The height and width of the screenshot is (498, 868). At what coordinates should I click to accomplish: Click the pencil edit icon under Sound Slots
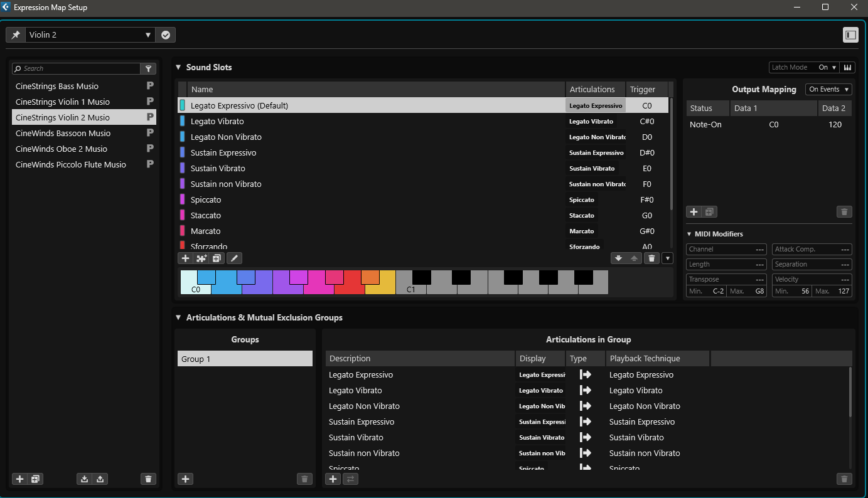tap(234, 258)
